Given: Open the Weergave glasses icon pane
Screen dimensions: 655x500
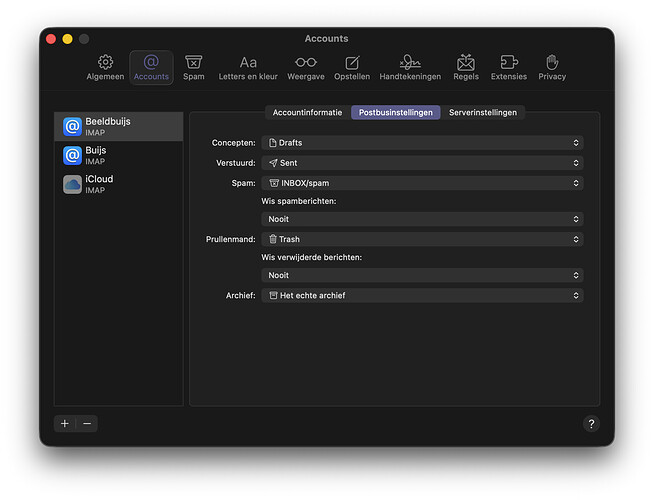Looking at the screenshot, I should tap(305, 67).
